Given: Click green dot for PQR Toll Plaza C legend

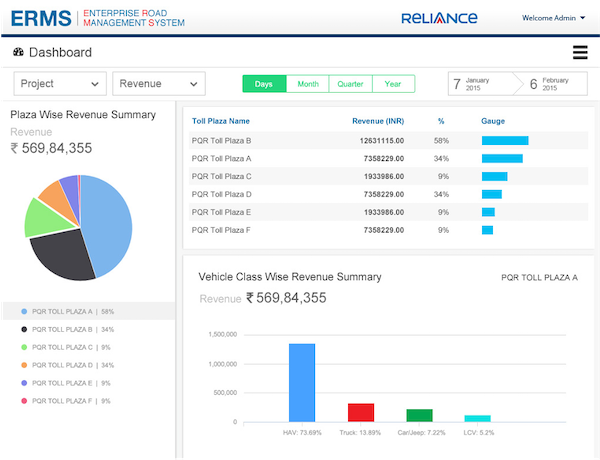Looking at the screenshot, I should click(x=22, y=347).
